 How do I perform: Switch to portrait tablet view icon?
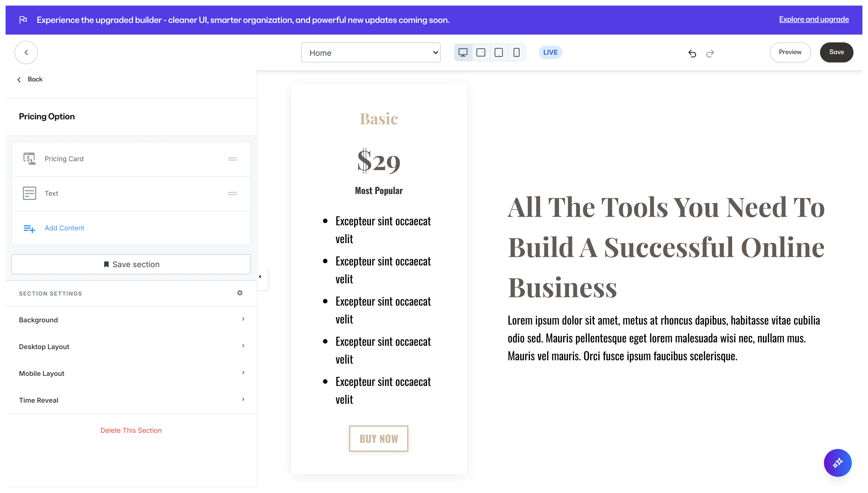tap(498, 52)
